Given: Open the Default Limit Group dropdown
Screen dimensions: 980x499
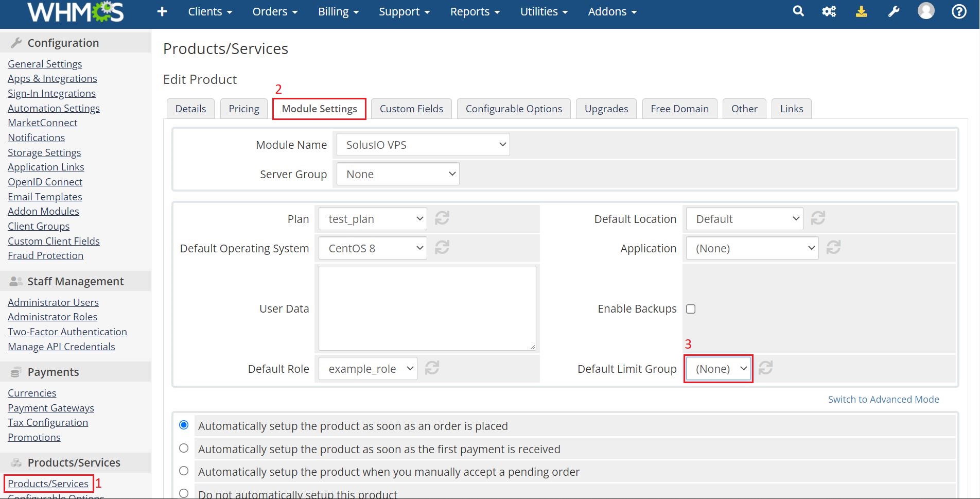Looking at the screenshot, I should (x=719, y=369).
